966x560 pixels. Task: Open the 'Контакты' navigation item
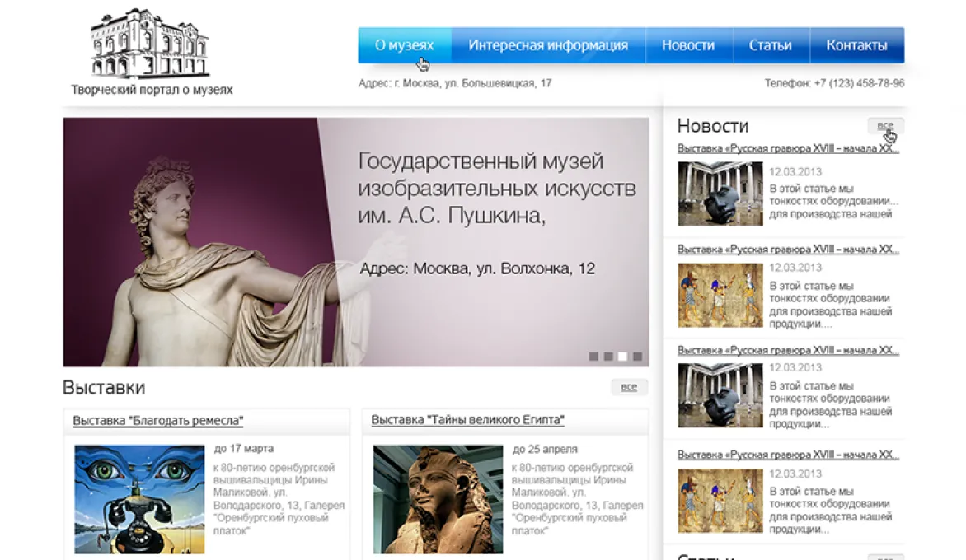pyautogui.click(x=857, y=45)
